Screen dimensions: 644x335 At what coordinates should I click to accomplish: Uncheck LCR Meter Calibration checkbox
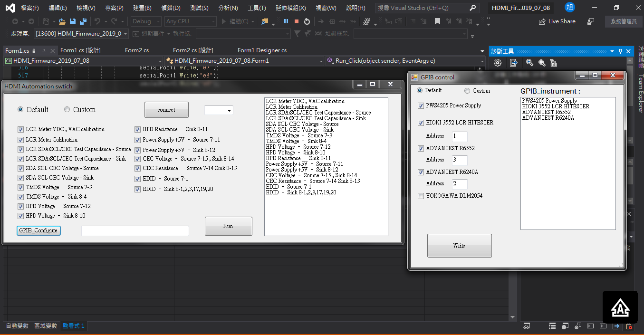click(20, 140)
